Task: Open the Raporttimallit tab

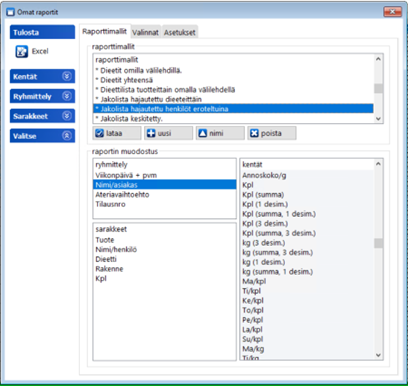Action: 105,32
